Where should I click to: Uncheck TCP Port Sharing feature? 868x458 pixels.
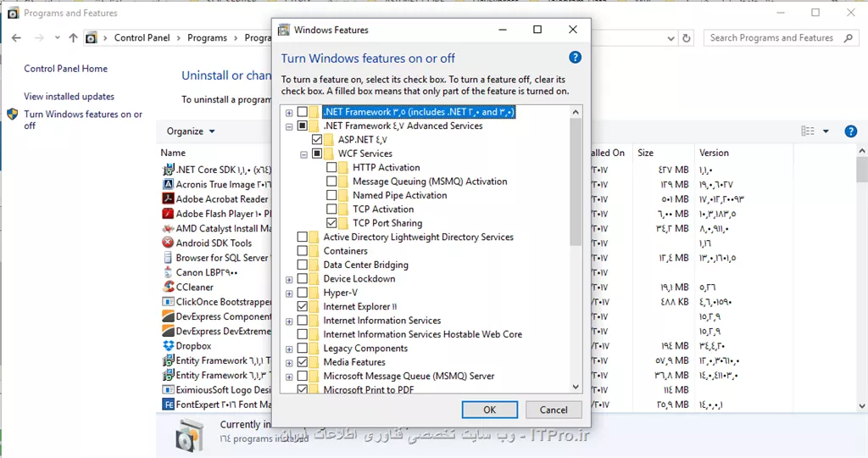coord(331,222)
